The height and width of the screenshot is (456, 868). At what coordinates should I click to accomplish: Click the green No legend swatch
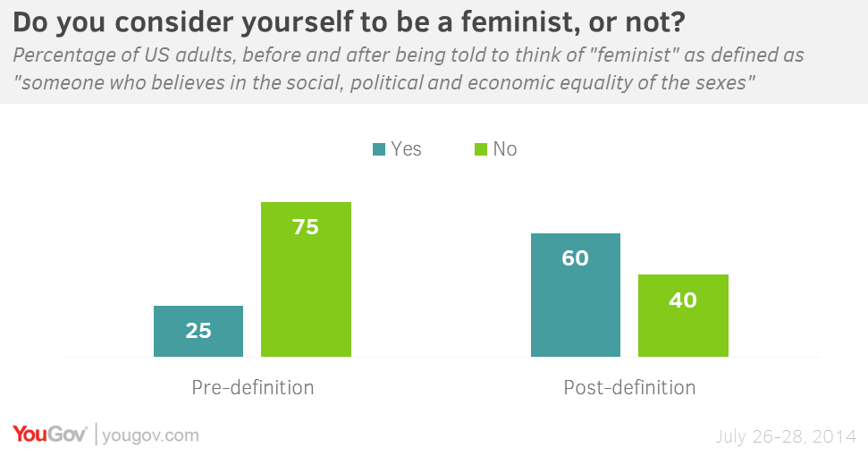click(480, 149)
